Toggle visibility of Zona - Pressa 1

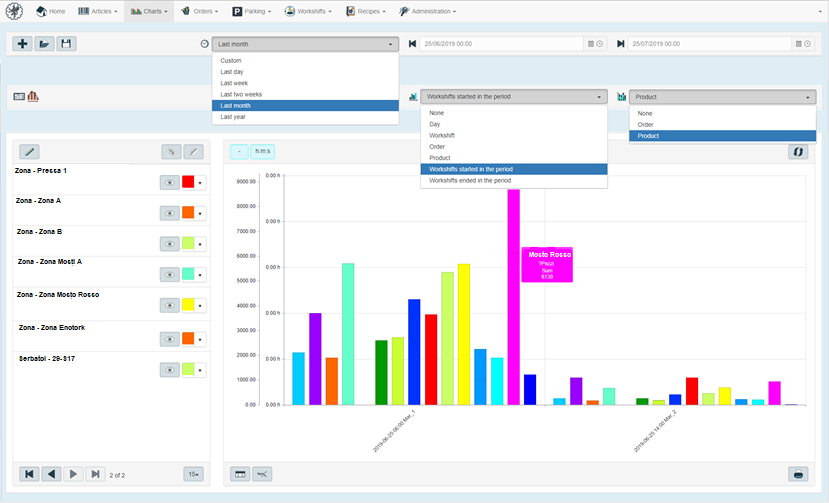[170, 182]
